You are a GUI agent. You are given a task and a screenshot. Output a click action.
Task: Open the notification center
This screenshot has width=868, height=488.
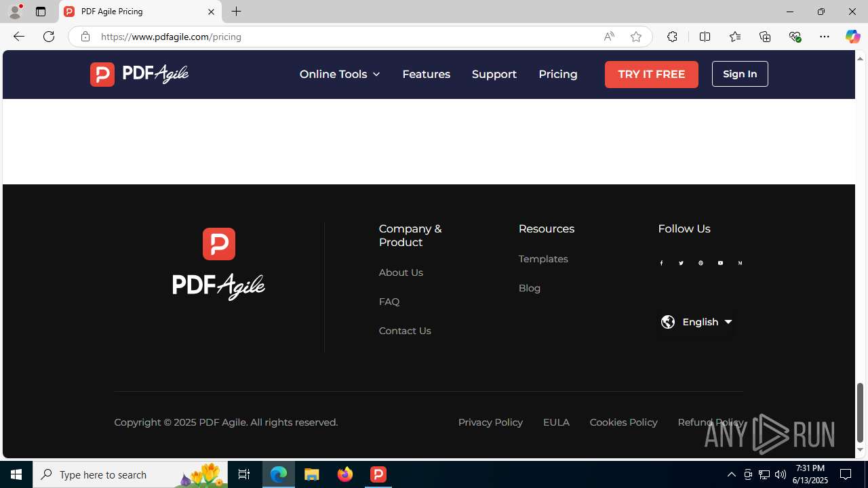(846, 474)
